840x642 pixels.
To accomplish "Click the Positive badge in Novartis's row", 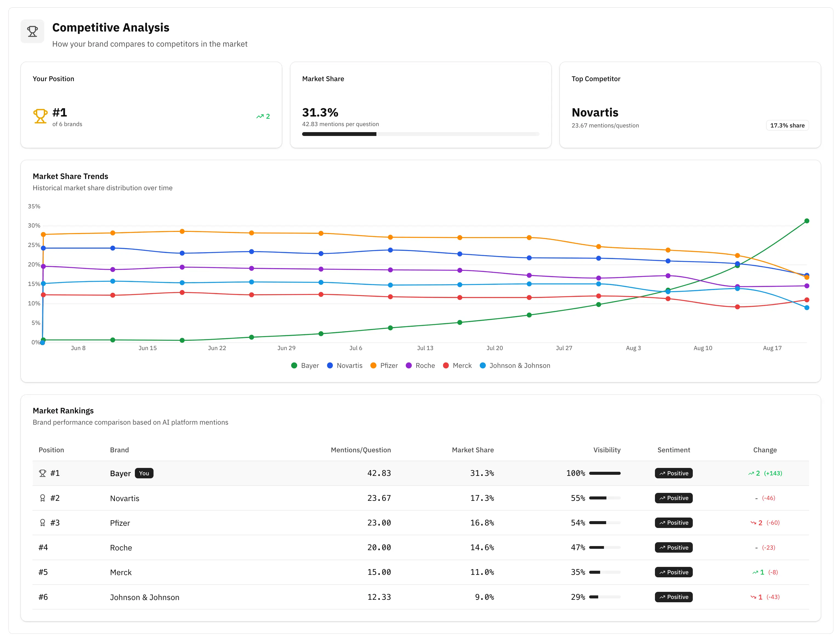I will [673, 498].
